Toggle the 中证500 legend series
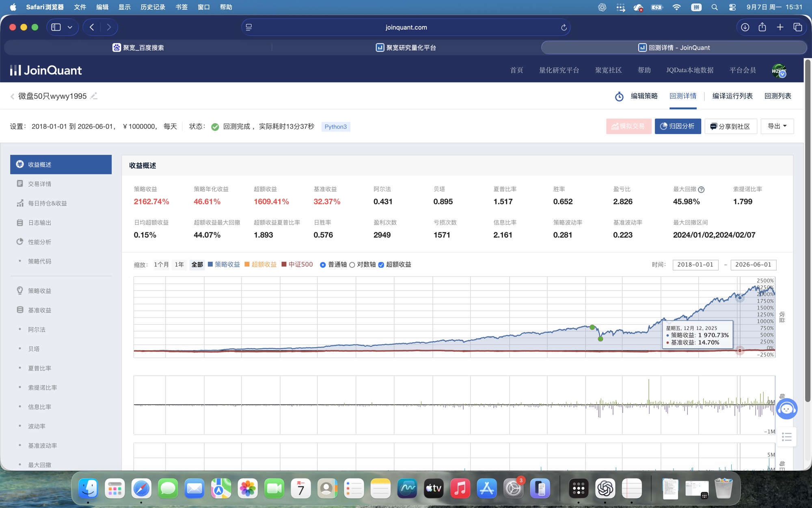Screen dimensions: 812x508 [297, 265]
